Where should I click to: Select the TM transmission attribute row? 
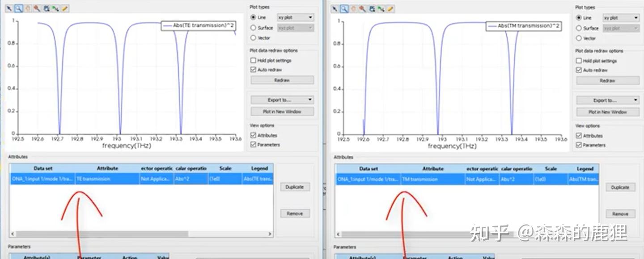467,180
